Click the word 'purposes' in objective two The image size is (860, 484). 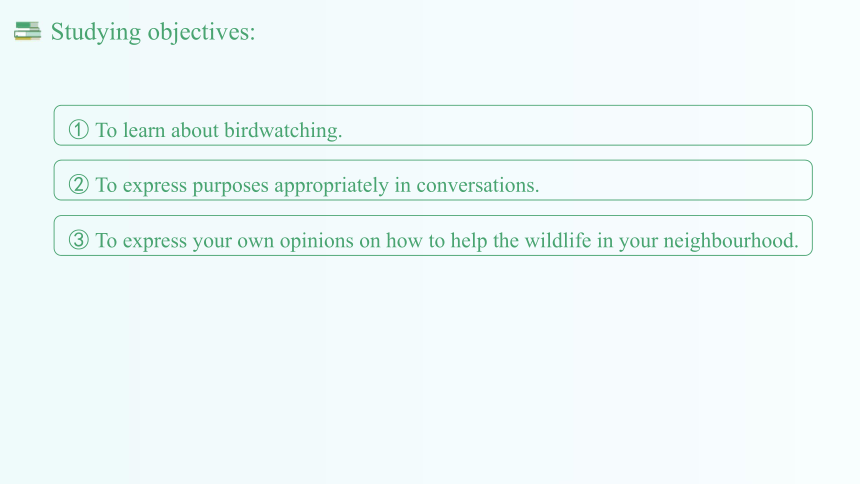[x=230, y=187]
